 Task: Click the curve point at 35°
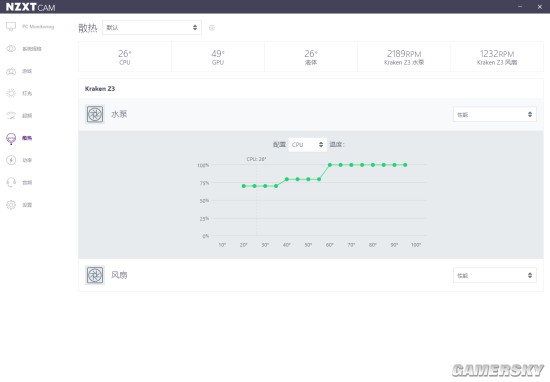(x=276, y=186)
